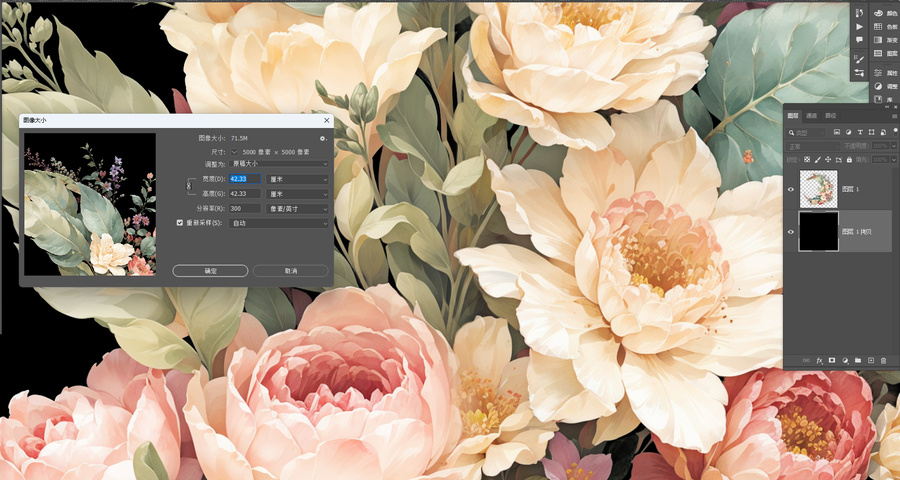Filter layers by smart objects icon

click(x=883, y=132)
